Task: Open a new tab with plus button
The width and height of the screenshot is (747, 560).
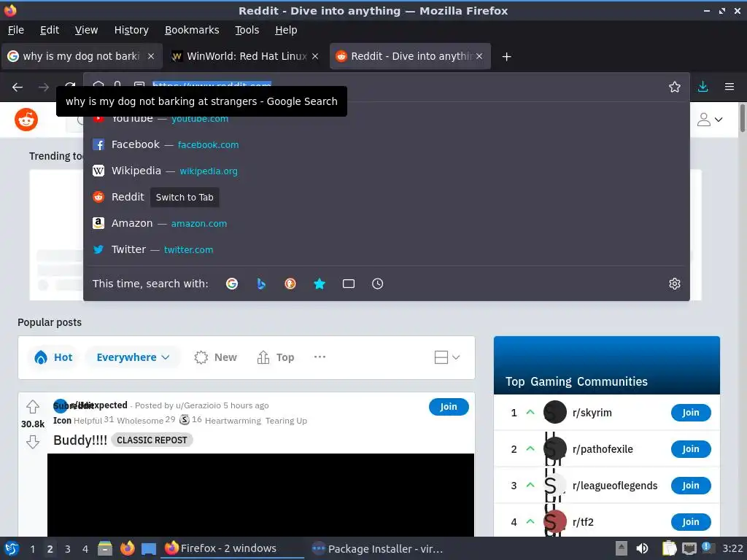Action: coord(507,57)
